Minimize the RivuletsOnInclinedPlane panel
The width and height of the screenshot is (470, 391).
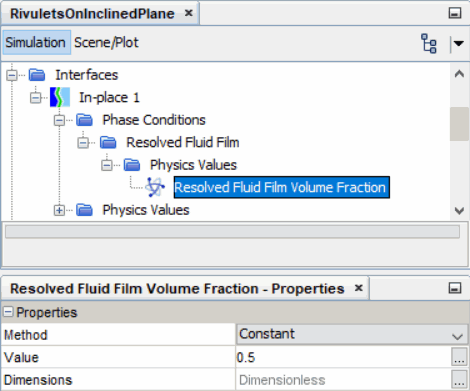[455, 13]
